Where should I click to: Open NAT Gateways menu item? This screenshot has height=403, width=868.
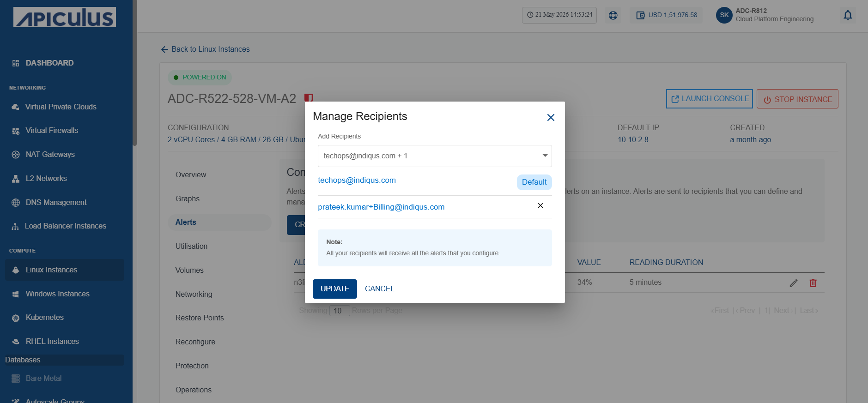[x=50, y=155]
